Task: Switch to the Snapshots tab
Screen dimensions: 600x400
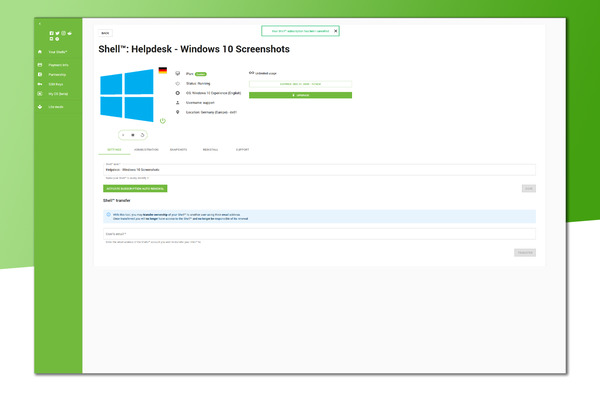Action: 179,148
